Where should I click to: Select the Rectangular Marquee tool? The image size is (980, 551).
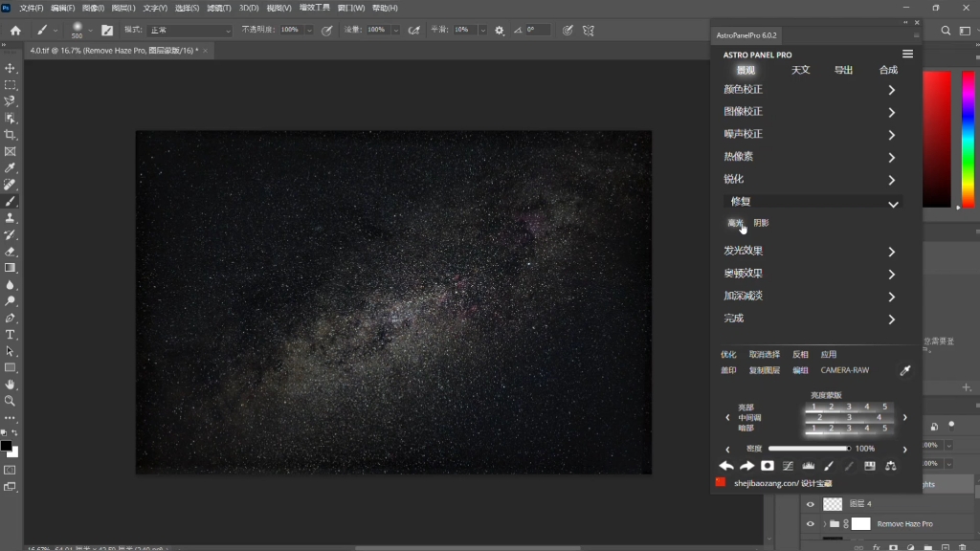(x=10, y=85)
